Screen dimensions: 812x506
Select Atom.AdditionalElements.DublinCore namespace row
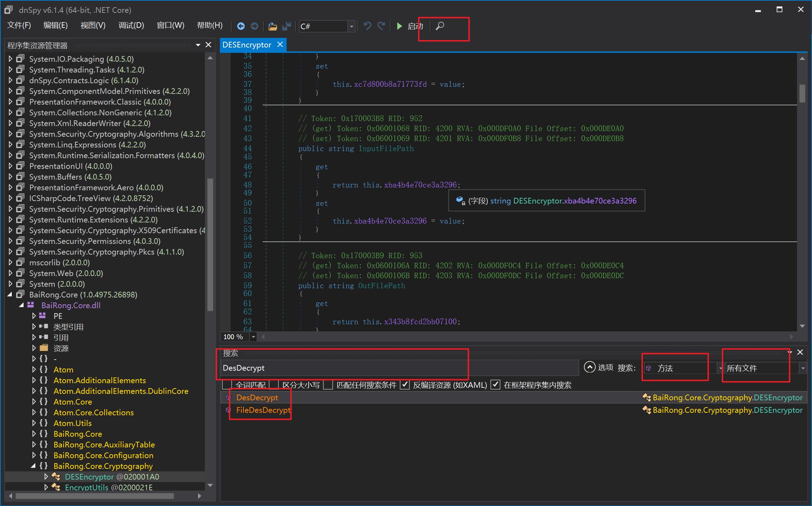121,391
